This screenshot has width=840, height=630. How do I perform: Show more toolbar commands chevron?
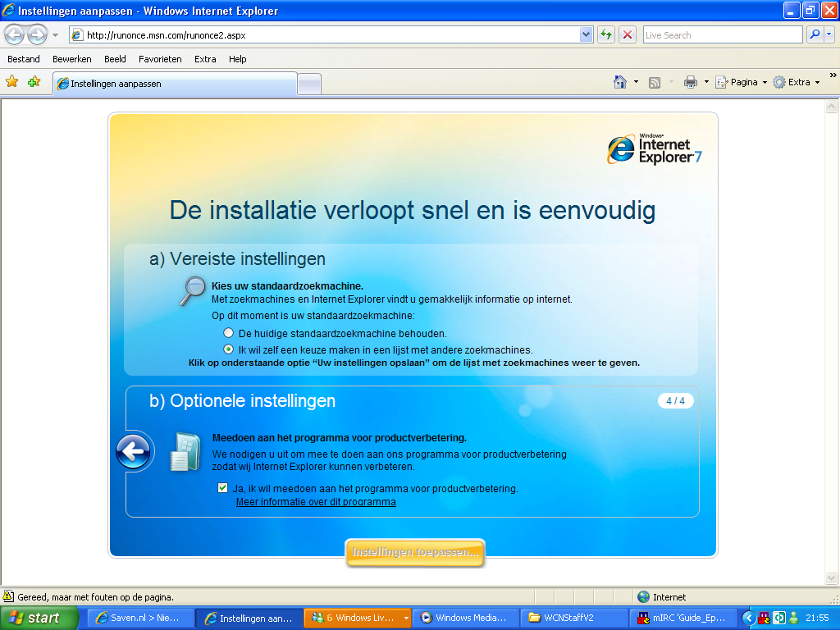tap(833, 75)
